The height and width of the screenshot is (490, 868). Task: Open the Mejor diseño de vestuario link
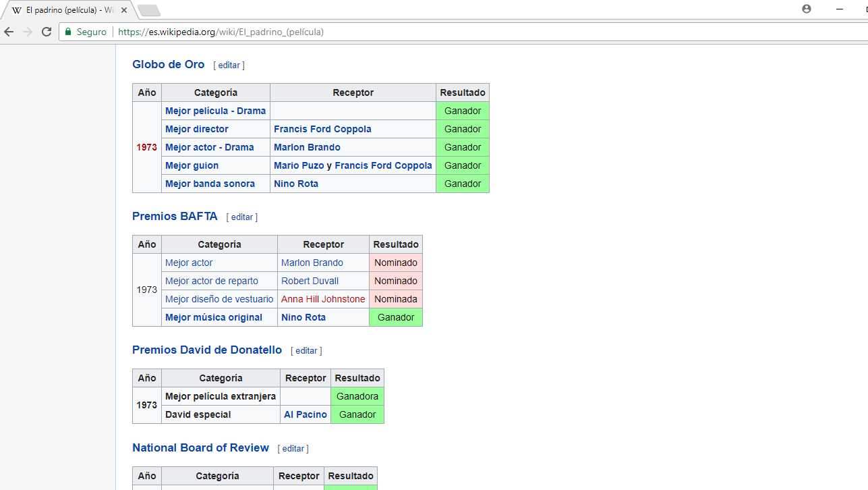point(219,299)
